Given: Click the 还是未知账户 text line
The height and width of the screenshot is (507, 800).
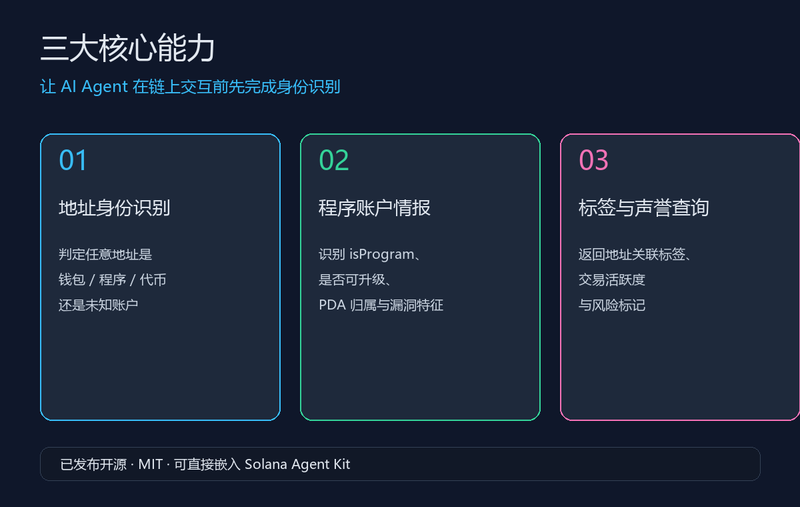Looking at the screenshot, I should pyautogui.click(x=98, y=305).
